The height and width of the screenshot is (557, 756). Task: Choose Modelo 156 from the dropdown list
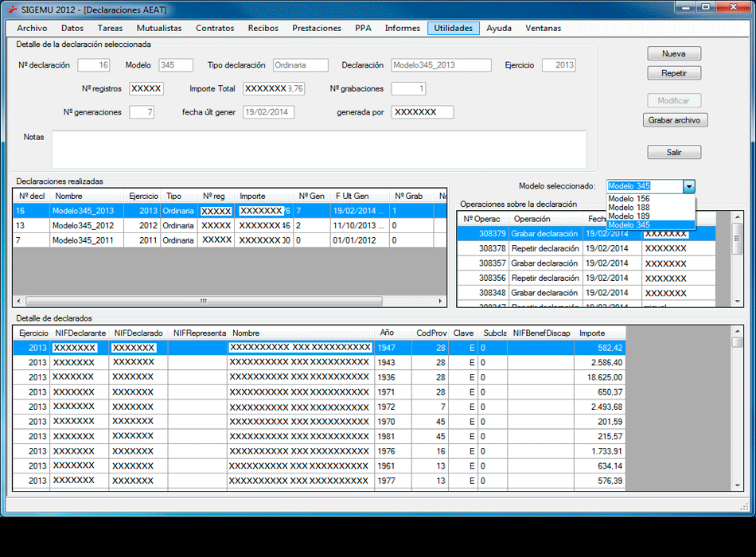point(650,199)
